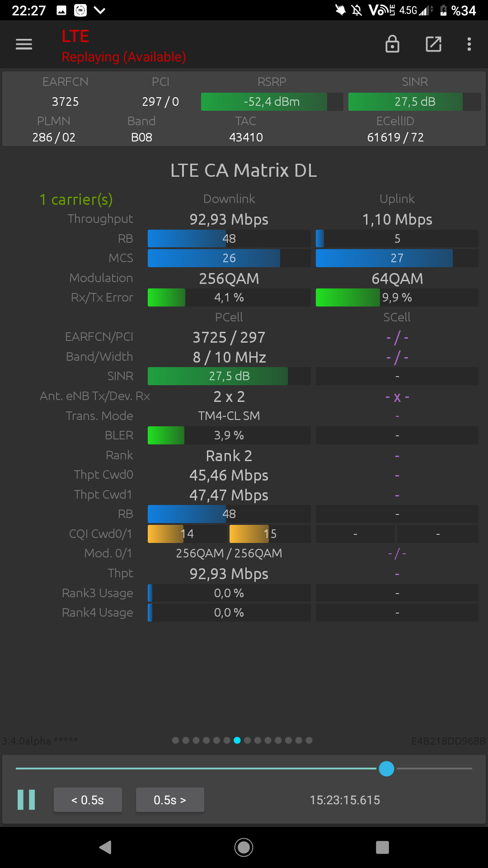Open the hamburger navigation menu
Screen dimensions: 488x868
(x=24, y=44)
